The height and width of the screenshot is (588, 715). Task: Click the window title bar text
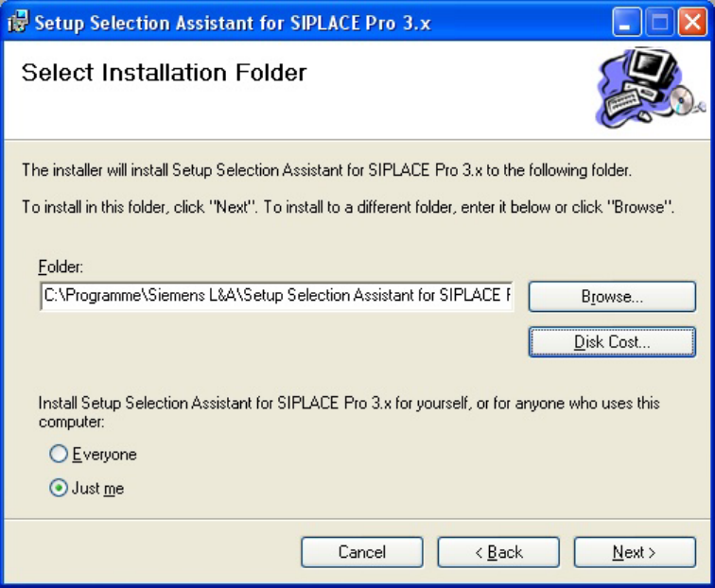pos(233,23)
